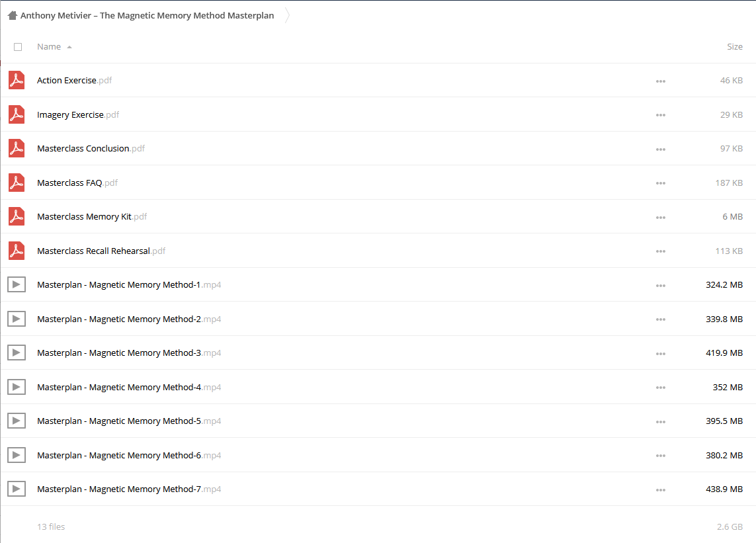This screenshot has width=756, height=543.
Task: Play video icon for Magnetic Memory Method-3
Action: point(17,353)
